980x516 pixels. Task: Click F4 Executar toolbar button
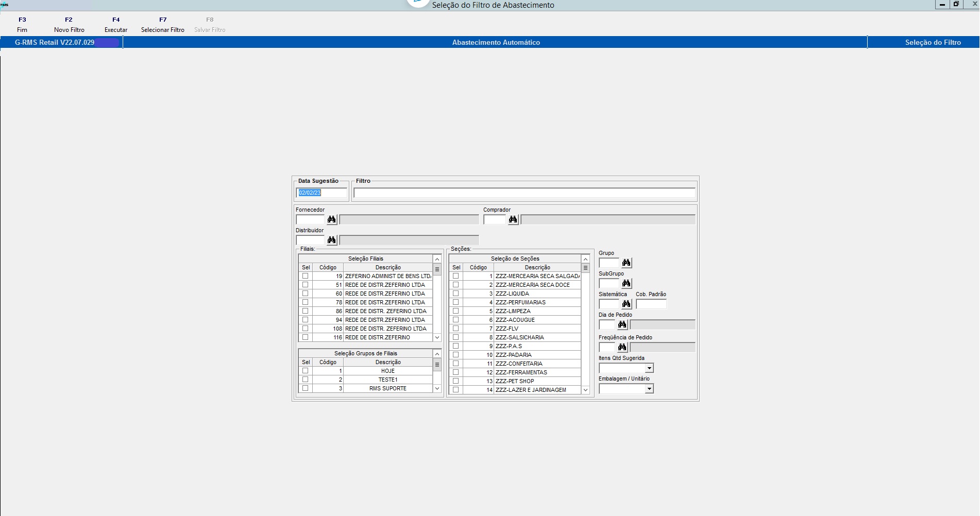pos(116,25)
